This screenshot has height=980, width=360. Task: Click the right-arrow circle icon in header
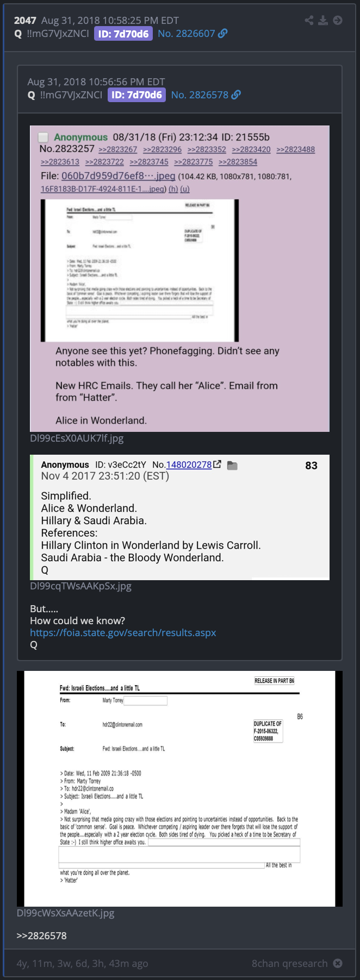click(x=338, y=20)
